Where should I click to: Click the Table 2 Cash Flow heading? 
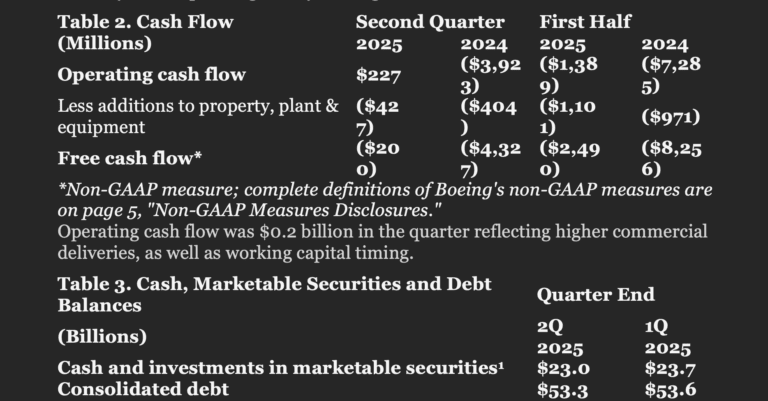point(143,22)
